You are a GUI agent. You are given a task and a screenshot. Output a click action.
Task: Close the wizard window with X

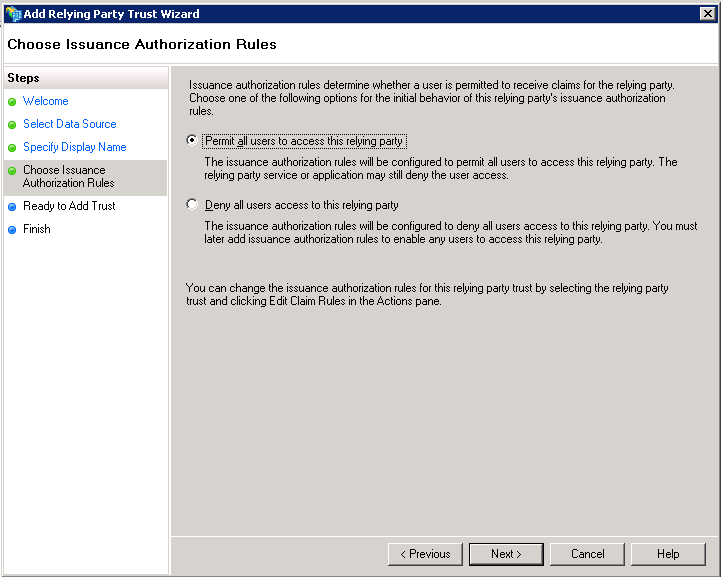pyautogui.click(x=707, y=14)
